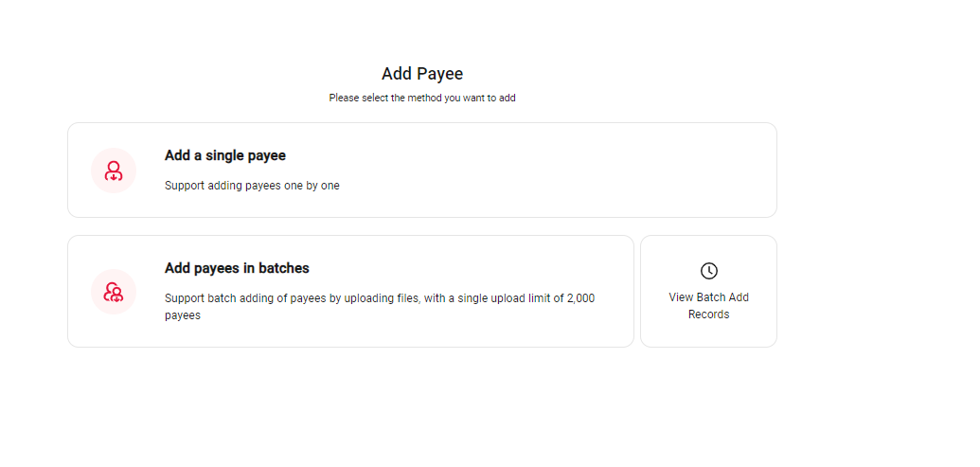The image size is (980, 467).
Task: Click the pink circle behind batch payees icon
Action: (99, 280)
